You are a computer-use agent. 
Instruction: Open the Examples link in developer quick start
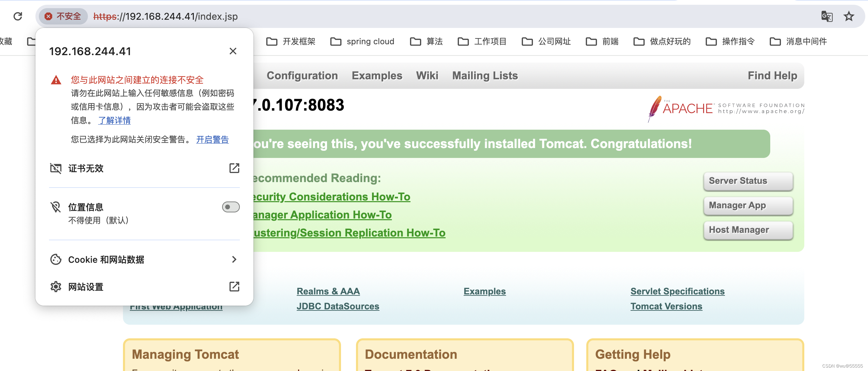point(485,291)
